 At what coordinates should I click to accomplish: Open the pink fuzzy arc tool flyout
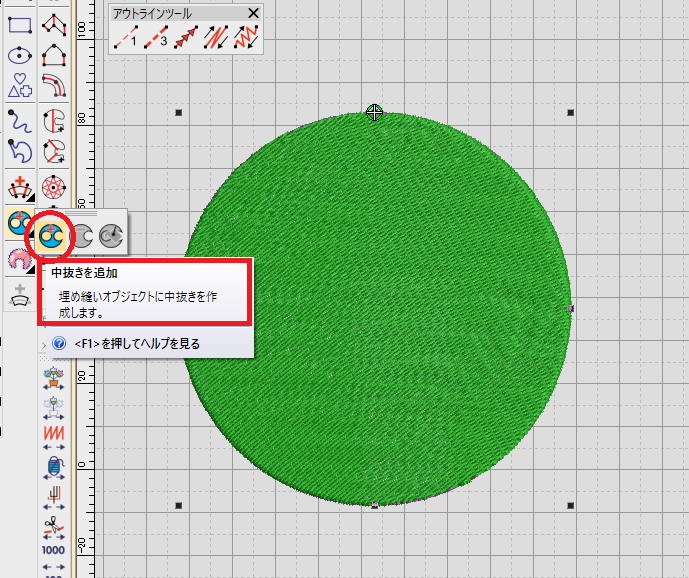20,260
